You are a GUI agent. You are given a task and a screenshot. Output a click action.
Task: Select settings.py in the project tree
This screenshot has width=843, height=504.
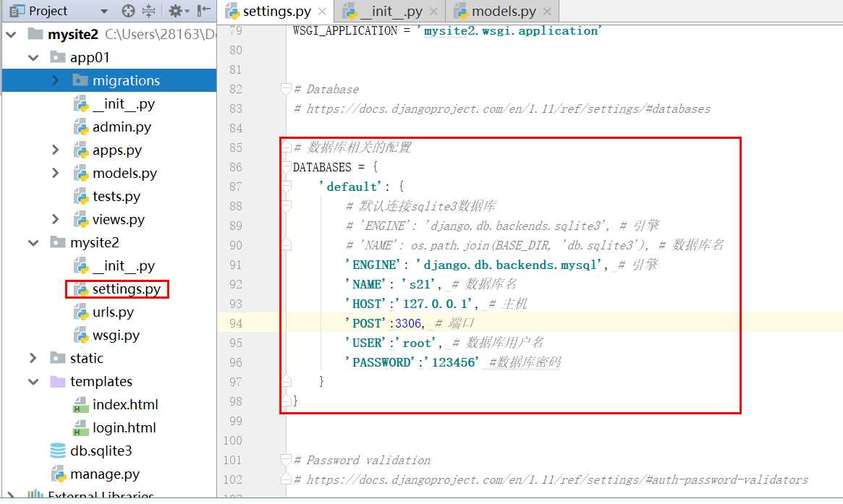pyautogui.click(x=127, y=289)
